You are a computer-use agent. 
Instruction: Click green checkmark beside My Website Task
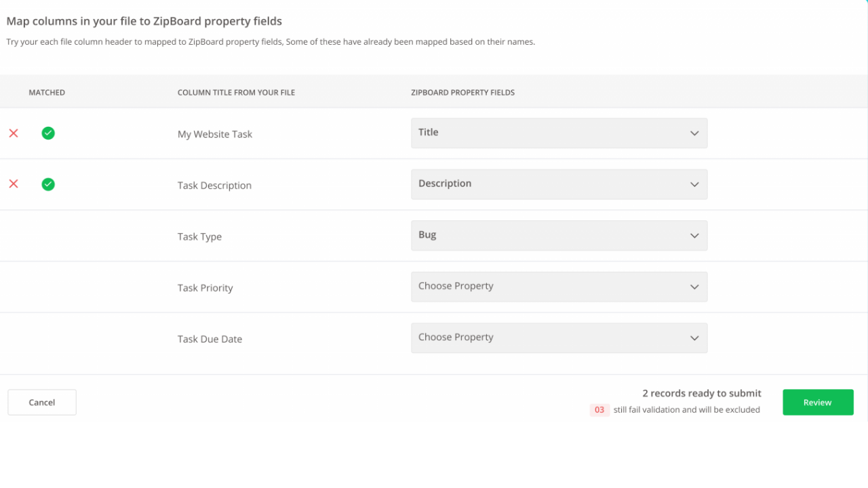coord(48,134)
